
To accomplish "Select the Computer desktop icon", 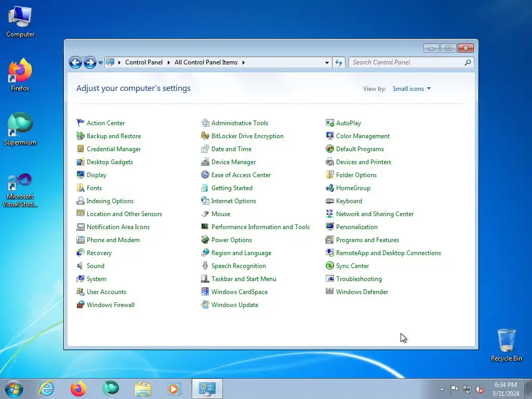I will click(20, 21).
